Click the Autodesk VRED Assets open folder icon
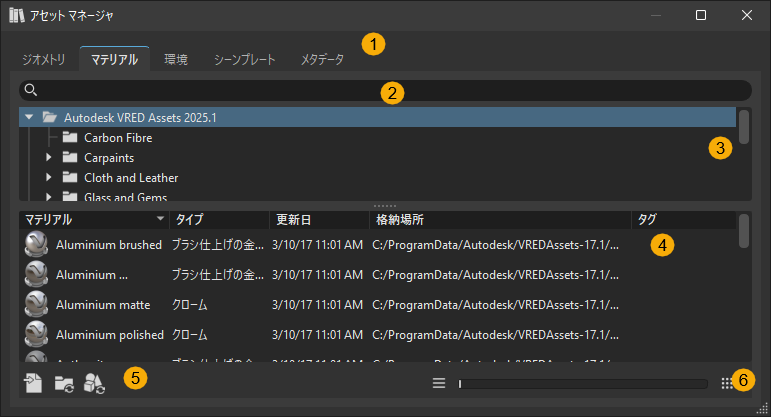 [x=50, y=117]
